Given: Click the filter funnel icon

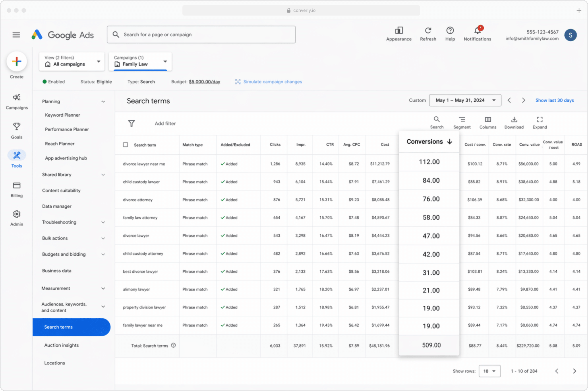Looking at the screenshot, I should tap(131, 124).
